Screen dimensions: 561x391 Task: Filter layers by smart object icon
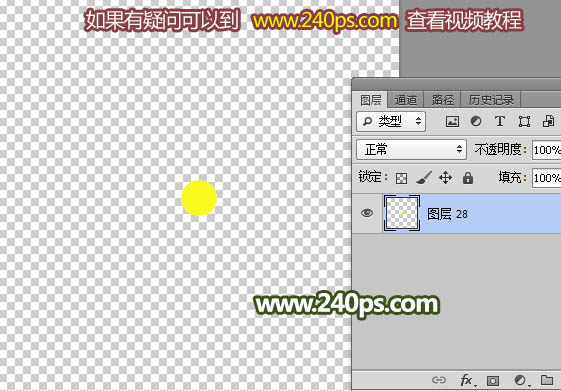[x=548, y=121]
